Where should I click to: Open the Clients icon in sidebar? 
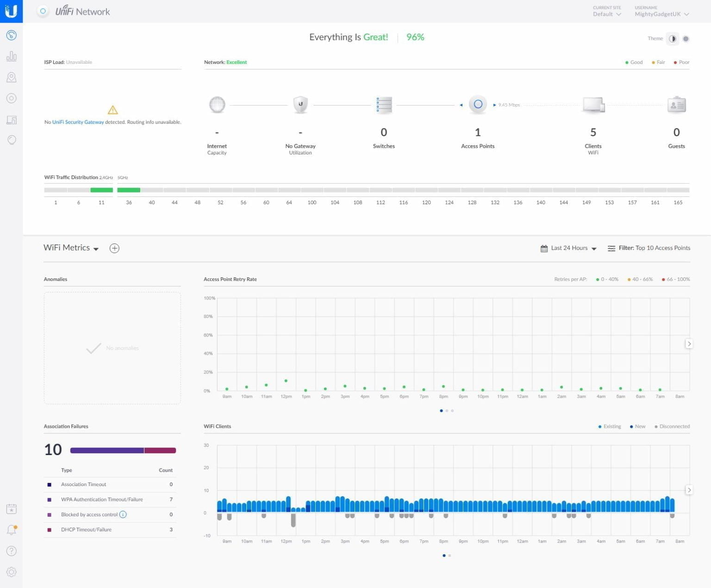[x=12, y=120]
